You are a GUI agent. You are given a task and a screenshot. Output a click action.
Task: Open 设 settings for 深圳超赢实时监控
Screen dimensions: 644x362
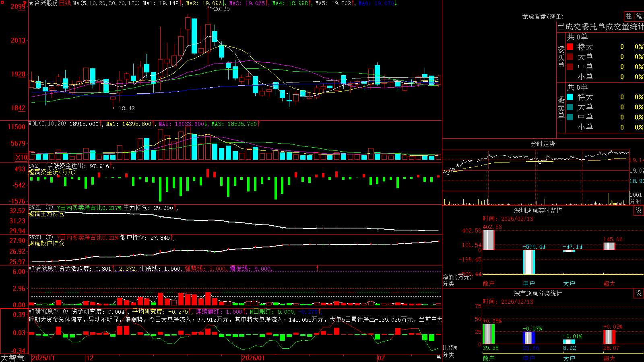click(638, 210)
